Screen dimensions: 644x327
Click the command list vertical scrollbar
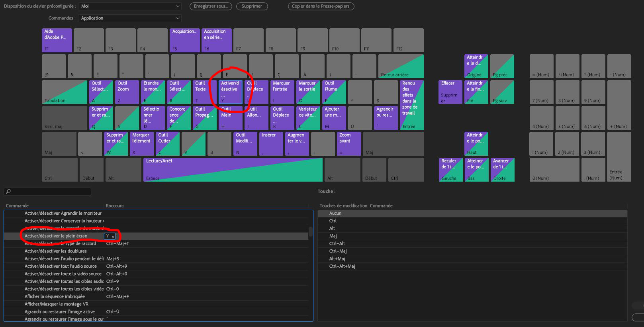coord(311,231)
